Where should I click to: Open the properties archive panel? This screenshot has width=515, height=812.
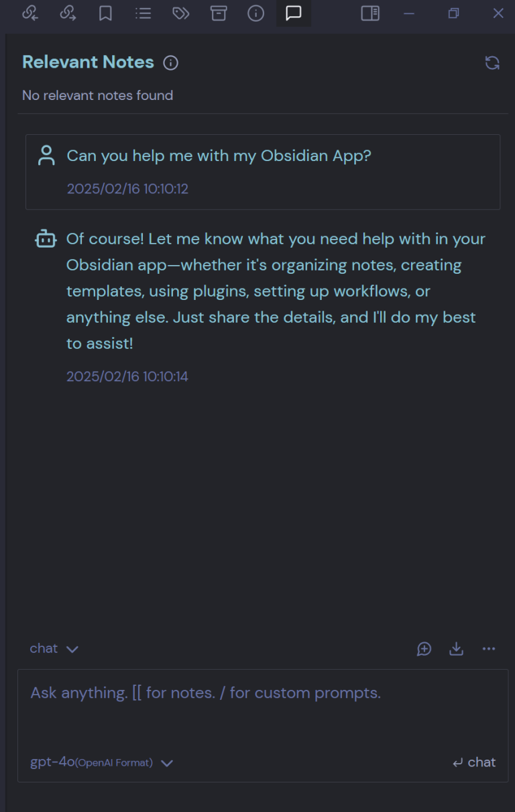218,13
